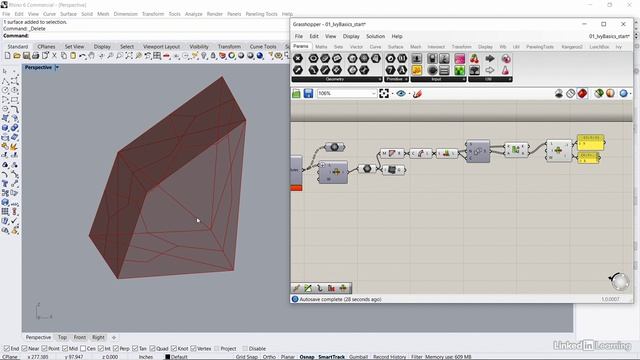Click the Paste clipboard icon in Rhino toolbar
Screen dimensions: 640x360
[73, 56]
